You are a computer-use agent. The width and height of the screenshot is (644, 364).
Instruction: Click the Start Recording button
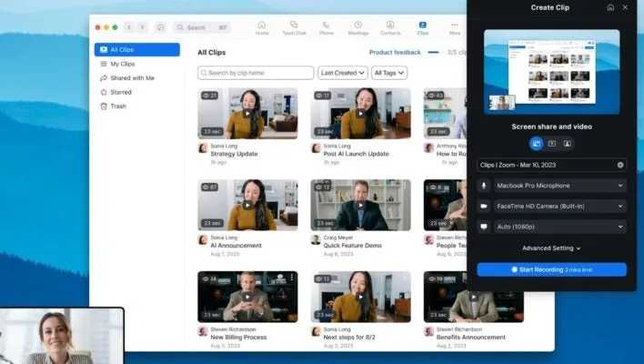551,269
